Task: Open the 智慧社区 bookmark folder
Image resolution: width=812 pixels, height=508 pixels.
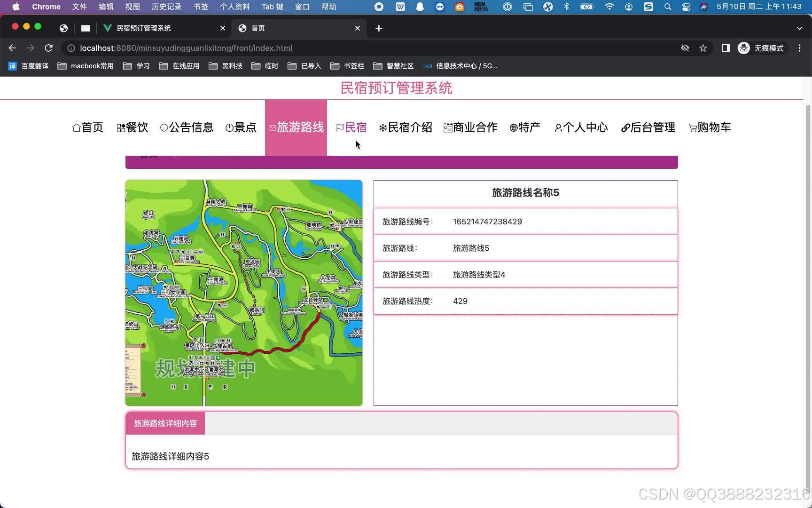Action: (393, 66)
